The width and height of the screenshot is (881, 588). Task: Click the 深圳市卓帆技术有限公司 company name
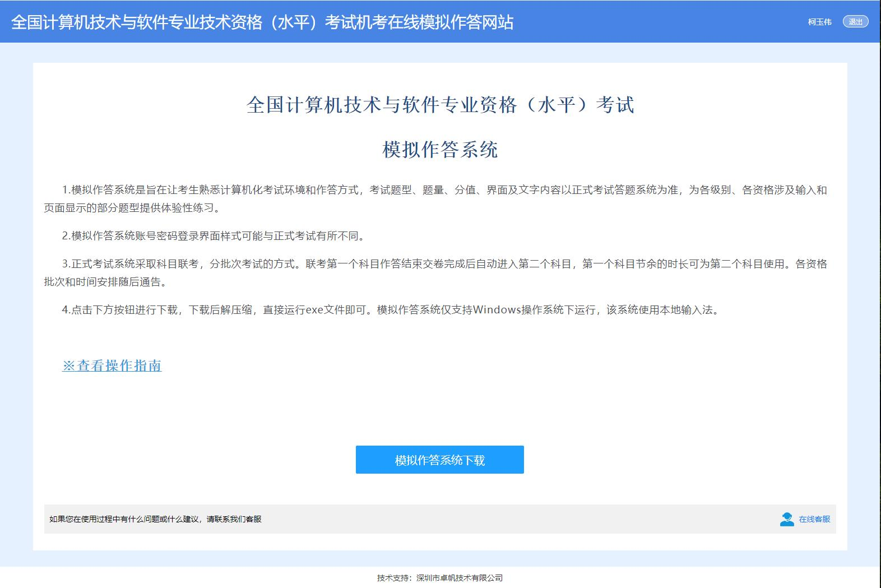click(460, 578)
